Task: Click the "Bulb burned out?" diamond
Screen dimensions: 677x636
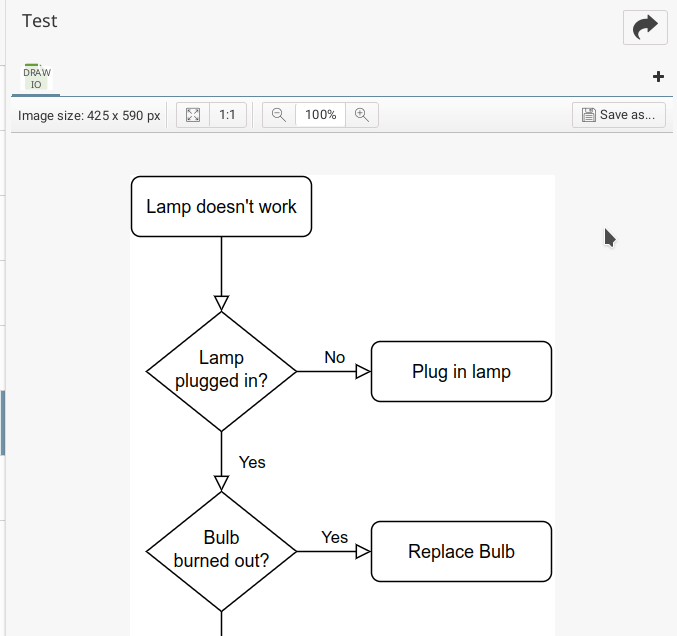Action: (x=221, y=550)
